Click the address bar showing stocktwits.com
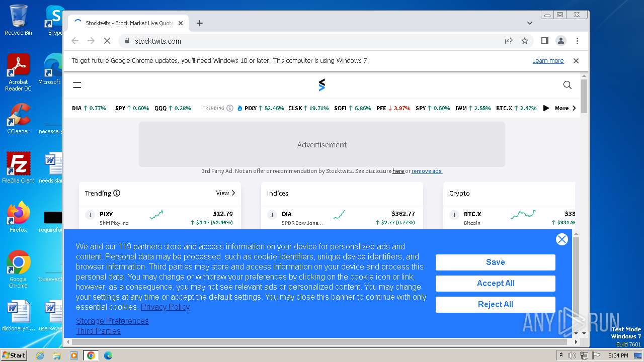 [x=312, y=41]
